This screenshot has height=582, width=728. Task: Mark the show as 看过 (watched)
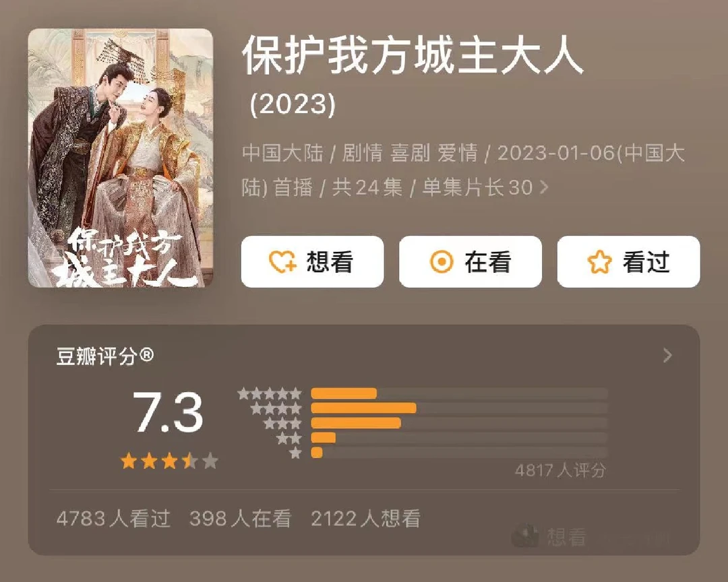pos(629,261)
